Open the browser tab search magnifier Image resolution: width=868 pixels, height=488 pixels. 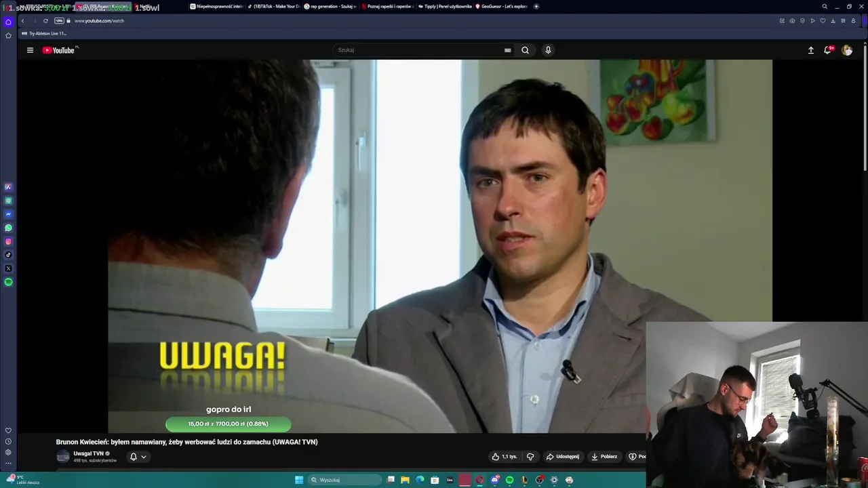coord(825,6)
